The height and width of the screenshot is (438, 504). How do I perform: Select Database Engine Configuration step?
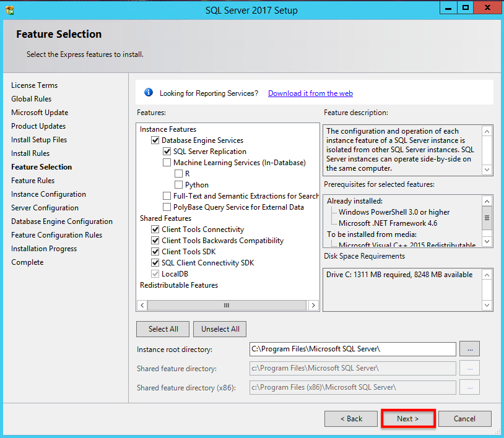point(62,221)
